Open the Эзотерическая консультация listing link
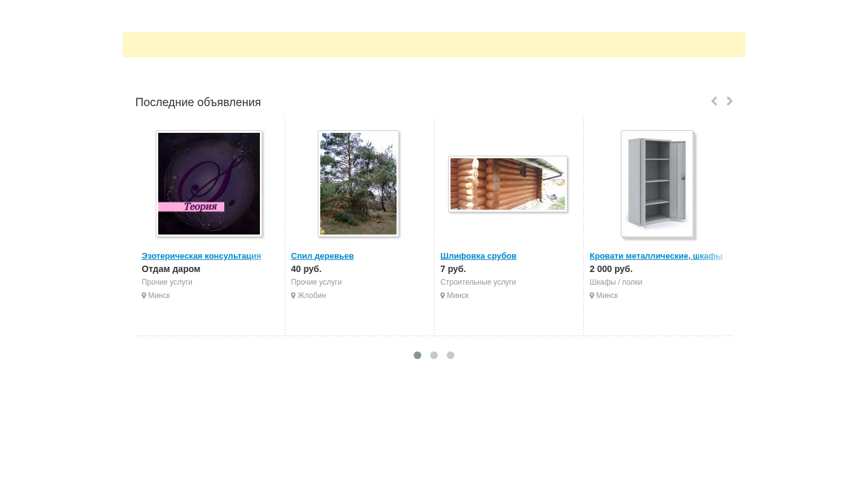The height and width of the screenshot is (490, 868). coord(201,256)
